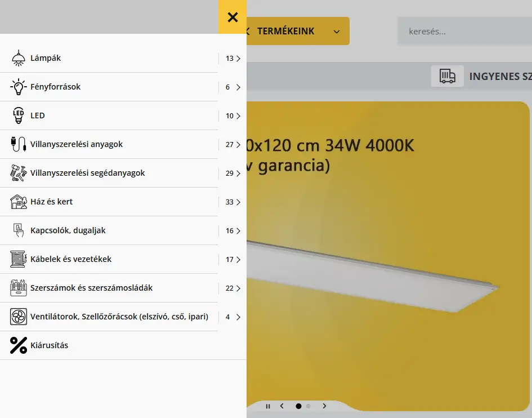Click the delivery truck icon
Viewport: 532px width, 418px height.
click(447, 76)
